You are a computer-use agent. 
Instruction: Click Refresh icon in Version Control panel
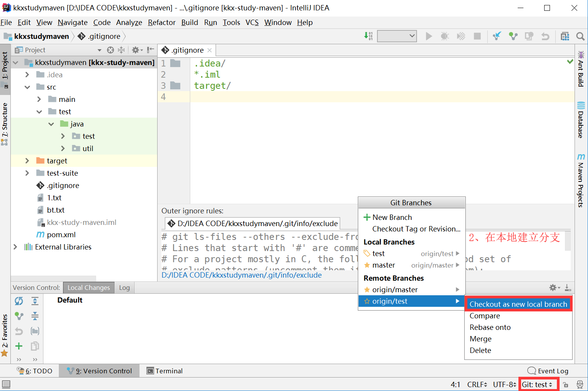click(x=19, y=301)
